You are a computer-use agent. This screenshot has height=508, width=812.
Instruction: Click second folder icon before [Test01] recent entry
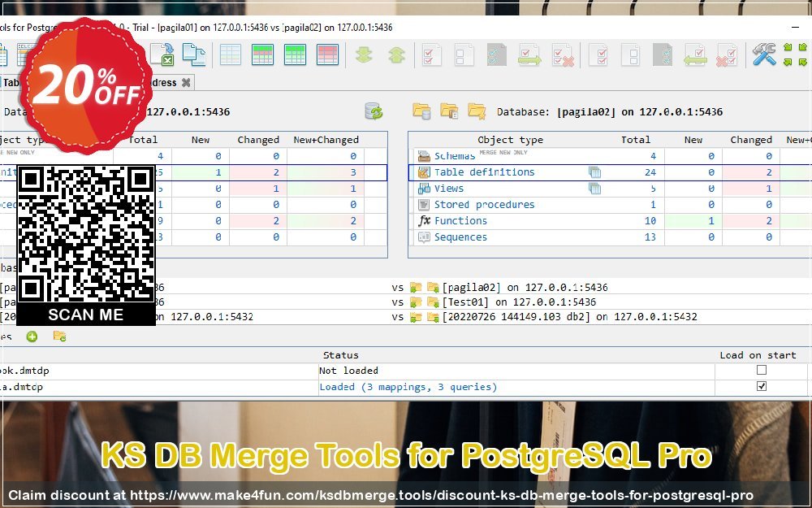[433, 302]
